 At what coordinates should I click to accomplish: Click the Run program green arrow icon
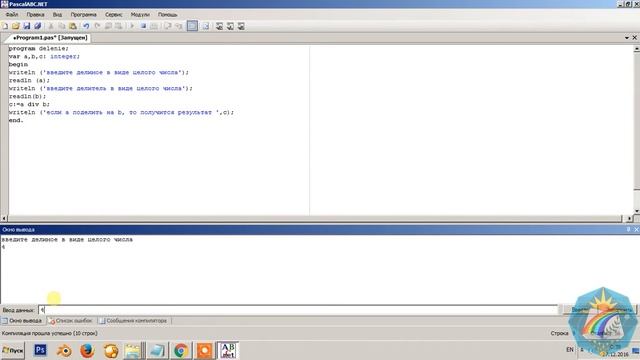[132, 26]
